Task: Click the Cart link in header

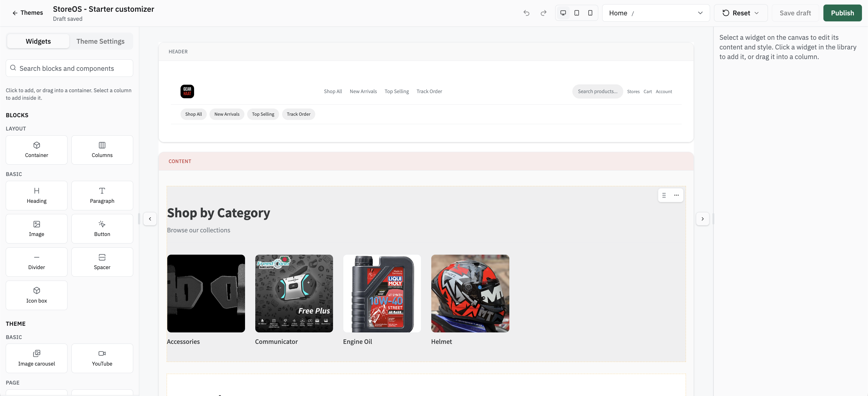Action: point(648,92)
